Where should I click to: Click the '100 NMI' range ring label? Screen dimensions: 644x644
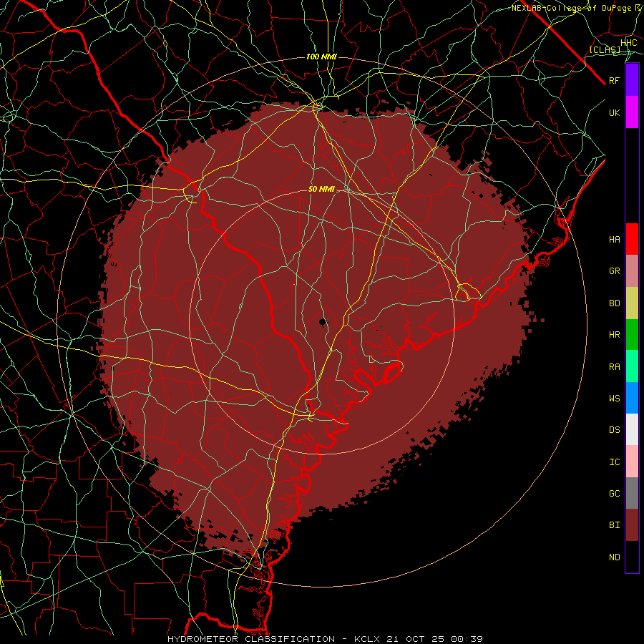click(x=321, y=57)
